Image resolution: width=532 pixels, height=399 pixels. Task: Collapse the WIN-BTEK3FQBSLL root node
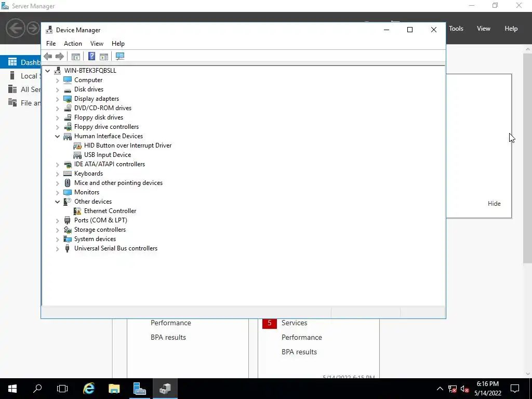coord(48,71)
